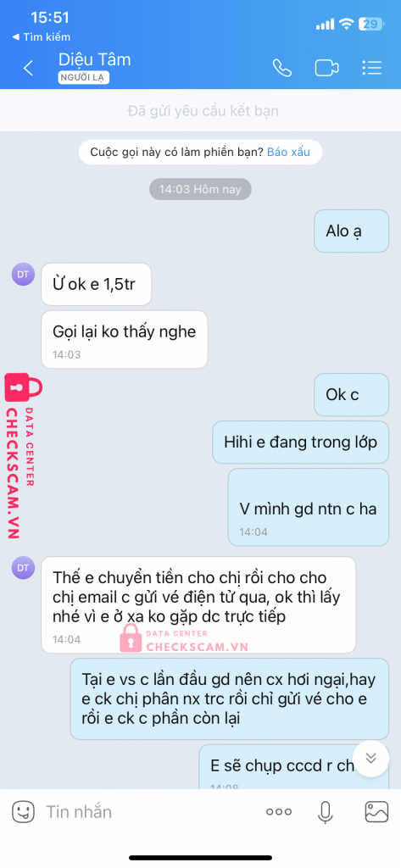Viewport: 401px width, 868px height.
Task: Open more options three-dots icon
Action: (x=279, y=812)
